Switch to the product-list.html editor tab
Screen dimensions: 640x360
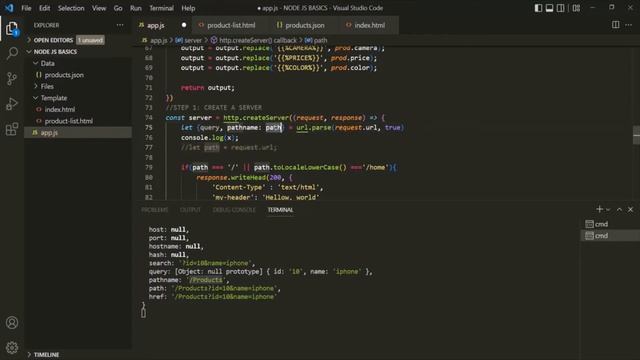(x=231, y=25)
